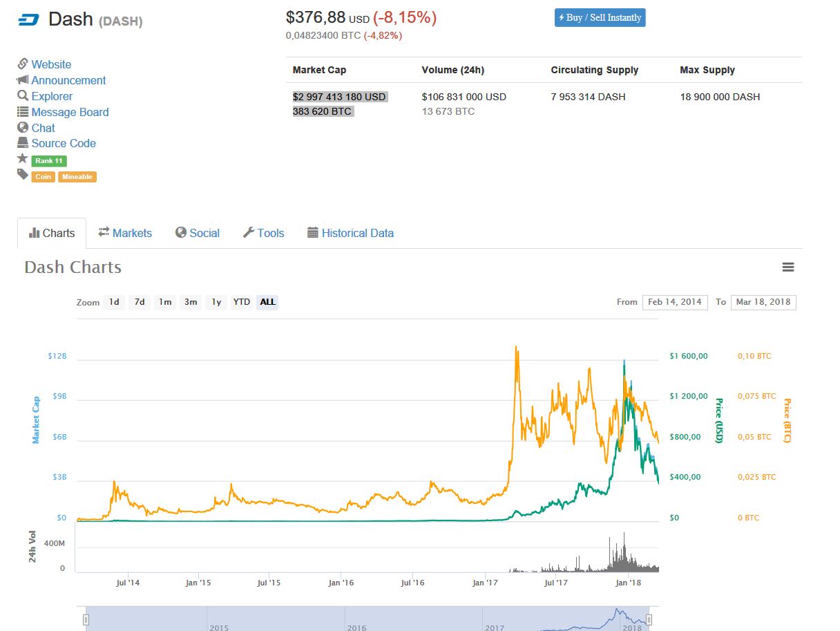
Task: Click the Source Code drive icon
Action: point(23,143)
